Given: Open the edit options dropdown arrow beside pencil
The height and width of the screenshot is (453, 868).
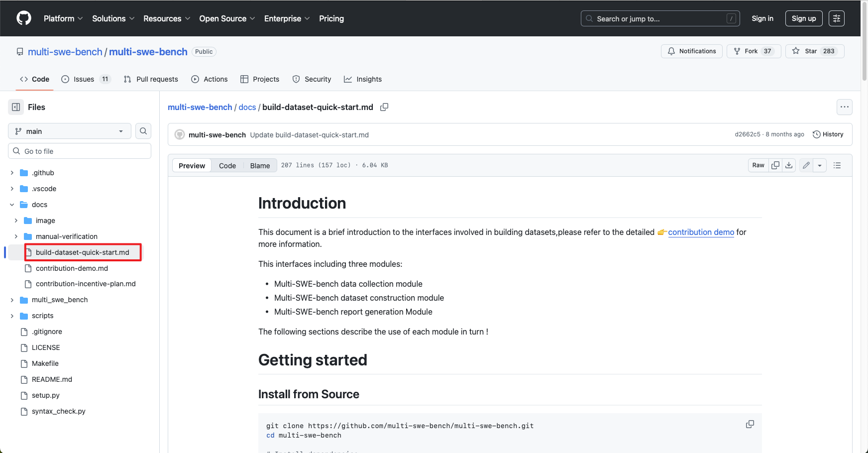Looking at the screenshot, I should point(820,165).
